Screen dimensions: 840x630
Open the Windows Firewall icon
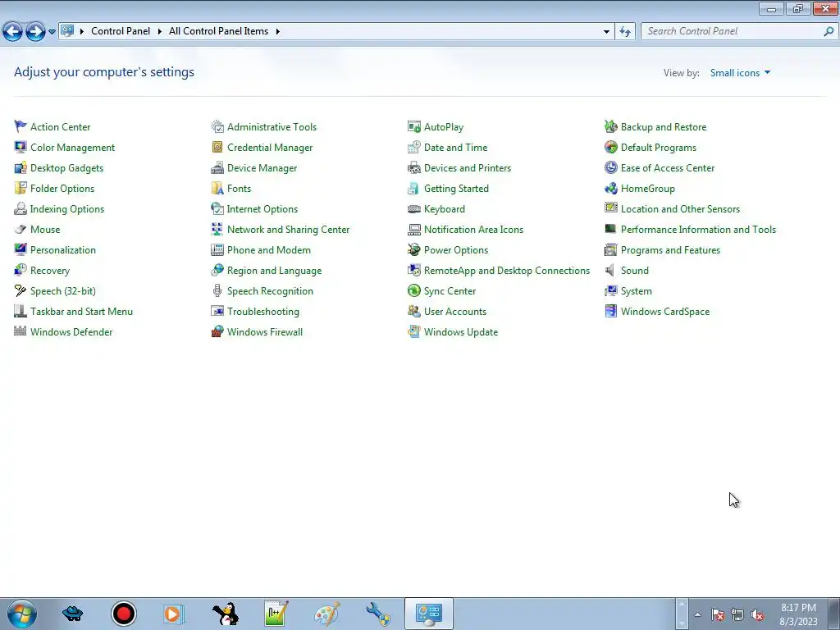[217, 331]
